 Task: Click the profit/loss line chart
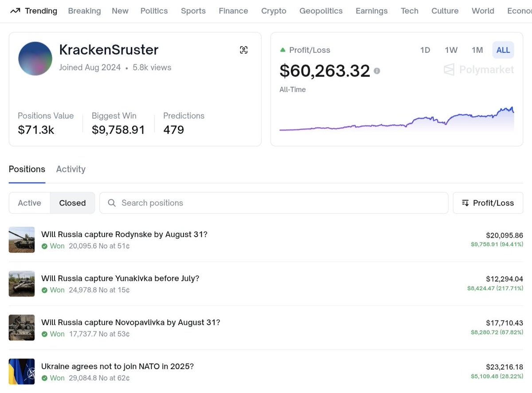[397, 119]
